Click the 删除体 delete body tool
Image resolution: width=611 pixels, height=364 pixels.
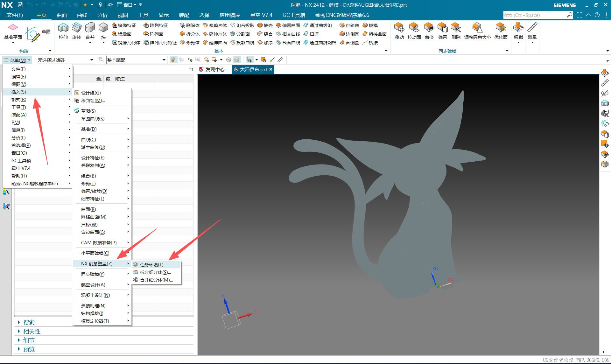tap(190, 25)
